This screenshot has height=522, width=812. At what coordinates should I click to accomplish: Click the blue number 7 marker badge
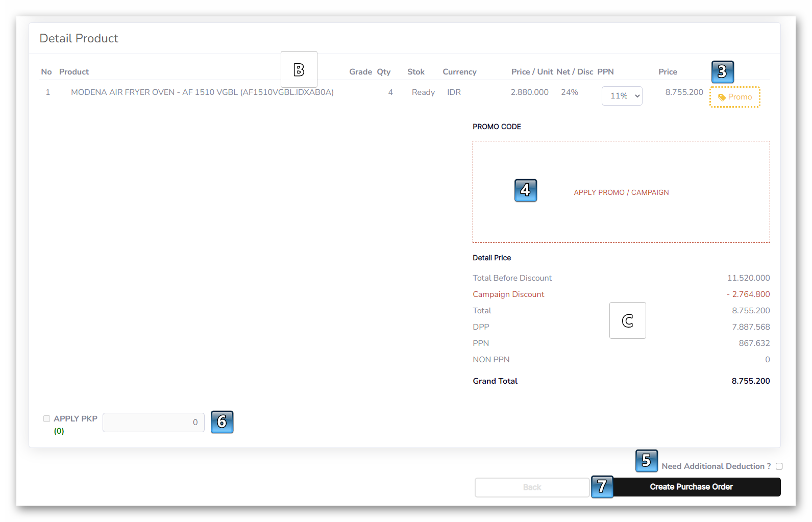(602, 487)
